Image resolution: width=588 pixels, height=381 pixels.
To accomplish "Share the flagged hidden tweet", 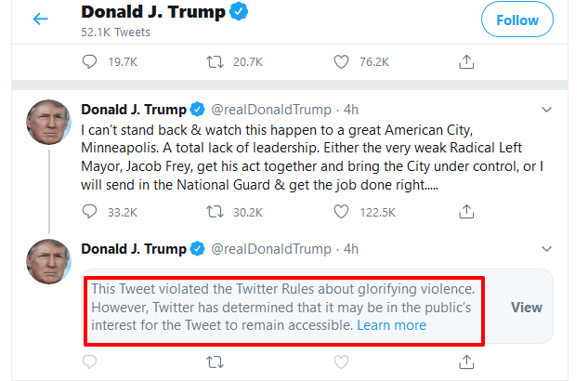I will [x=466, y=361].
